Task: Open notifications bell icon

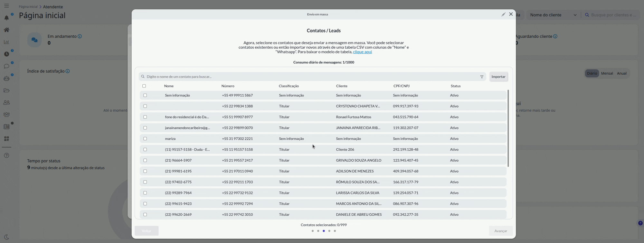Action: [6, 18]
